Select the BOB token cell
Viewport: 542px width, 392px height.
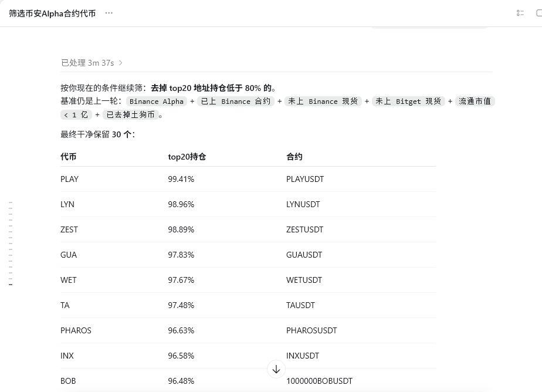point(68,381)
